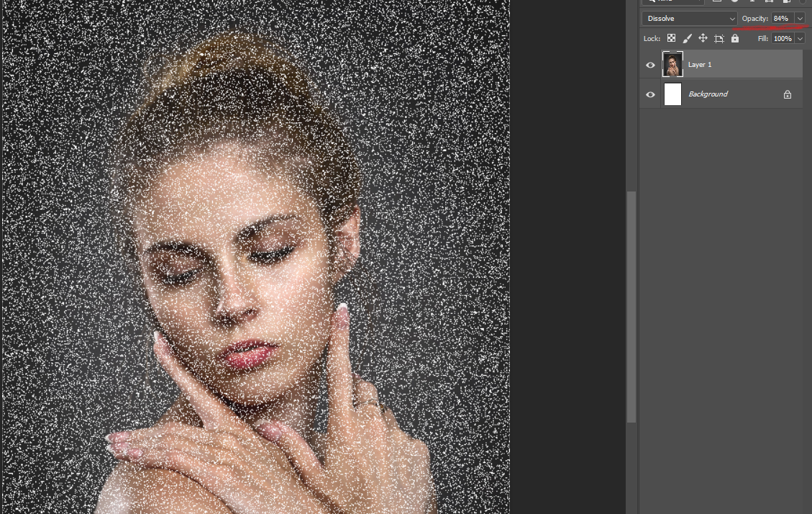812x514 pixels.
Task: Select the Layer 1 thumbnail
Action: (x=672, y=64)
